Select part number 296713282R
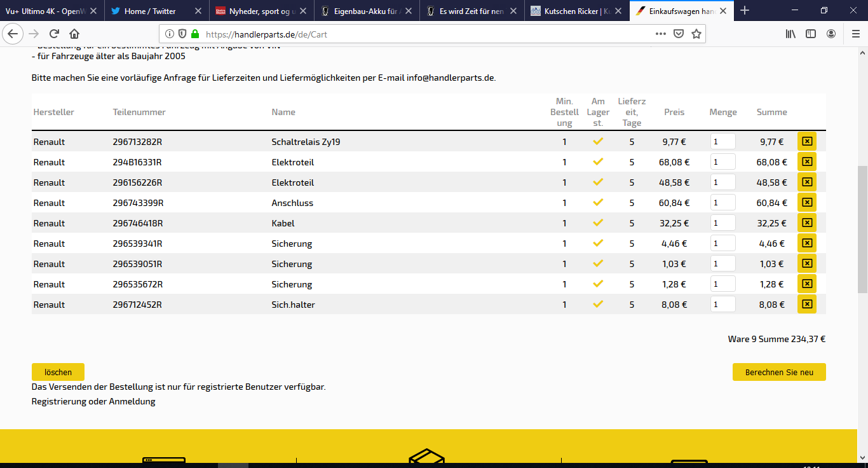Viewport: 868px width, 468px height. pos(137,142)
